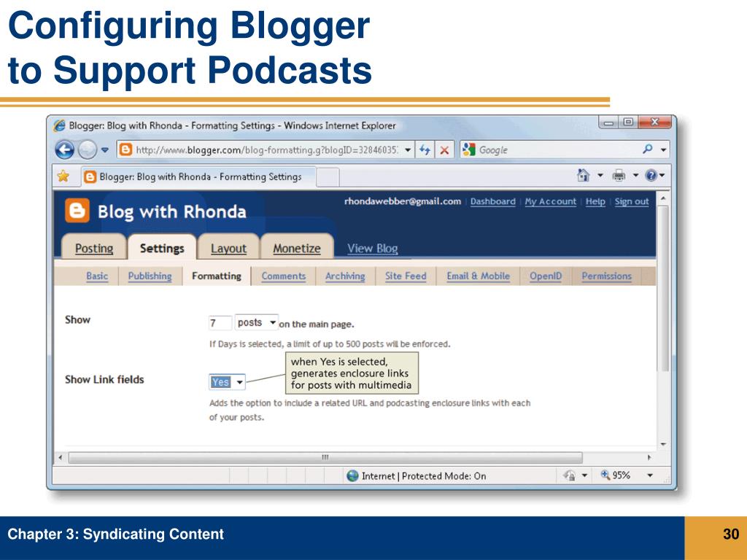Viewport: 747px width, 560px height.
Task: Open the Dashboard link
Action: pyautogui.click(x=492, y=201)
